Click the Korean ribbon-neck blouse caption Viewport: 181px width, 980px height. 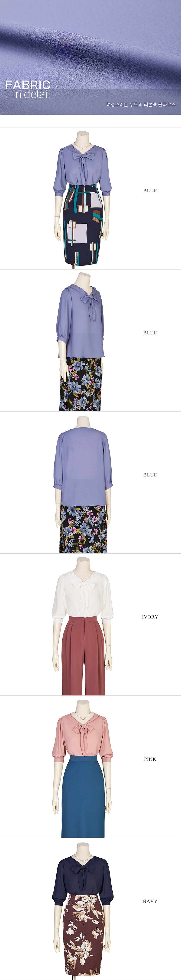point(141,104)
